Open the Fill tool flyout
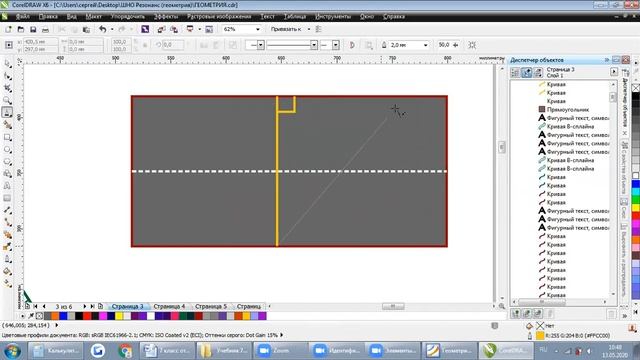Screen dimensions: 640x360 7,272
